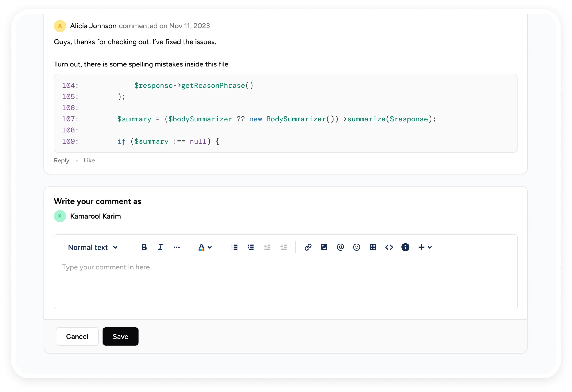This screenshot has height=392, width=572.
Task: Toggle italic text formatting
Action: tap(160, 247)
